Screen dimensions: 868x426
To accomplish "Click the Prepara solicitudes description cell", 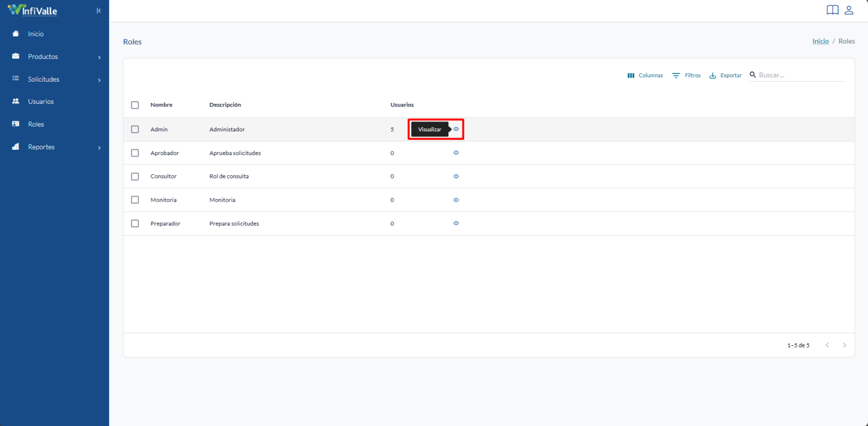I will coord(234,223).
